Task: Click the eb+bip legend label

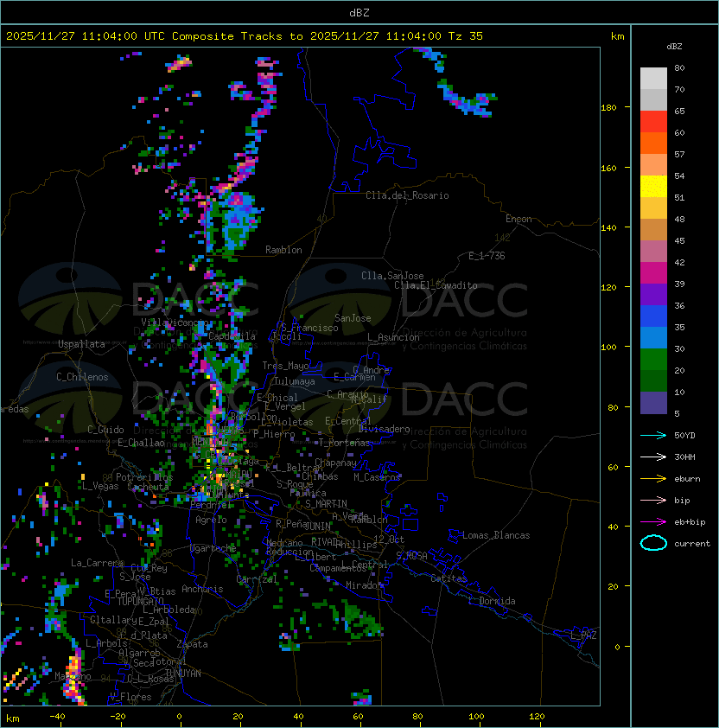Action: (690, 522)
